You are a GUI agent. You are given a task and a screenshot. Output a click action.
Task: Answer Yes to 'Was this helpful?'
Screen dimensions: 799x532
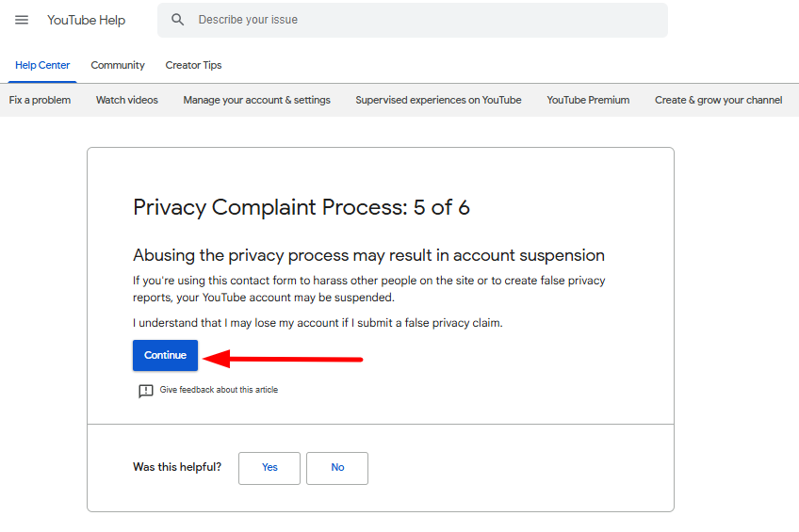coord(269,468)
